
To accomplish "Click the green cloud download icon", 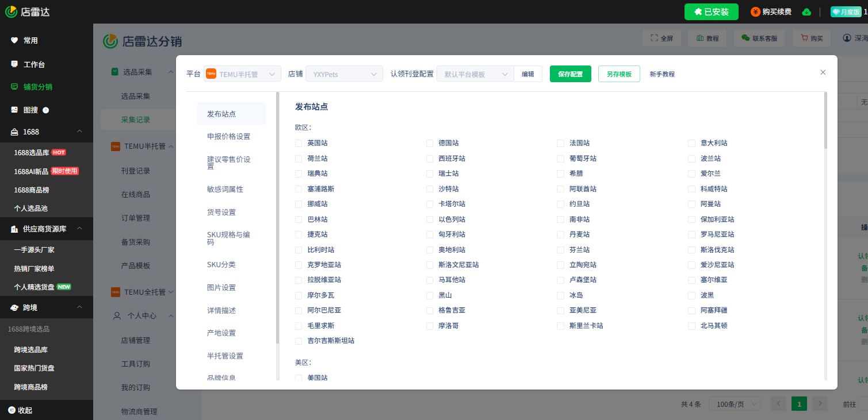I will pos(806,11).
